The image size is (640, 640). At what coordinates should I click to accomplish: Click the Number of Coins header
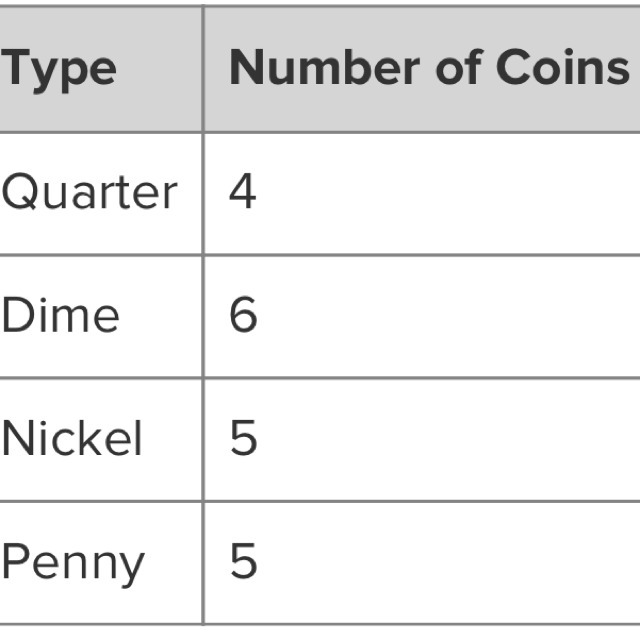[429, 67]
